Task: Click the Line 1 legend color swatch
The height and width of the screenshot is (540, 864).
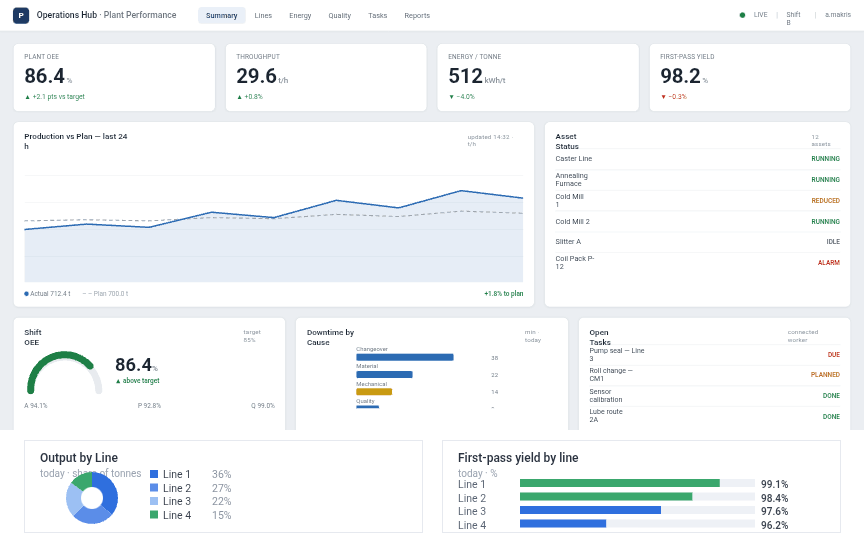Action: click(154, 474)
